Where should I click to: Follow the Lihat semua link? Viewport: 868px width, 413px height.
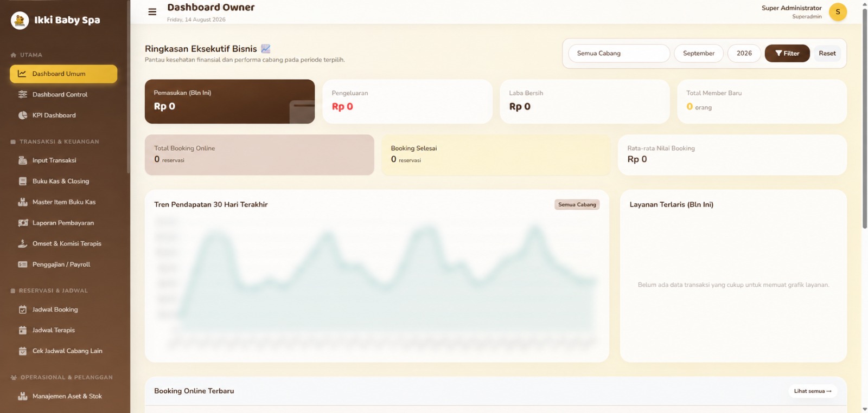[x=813, y=391]
